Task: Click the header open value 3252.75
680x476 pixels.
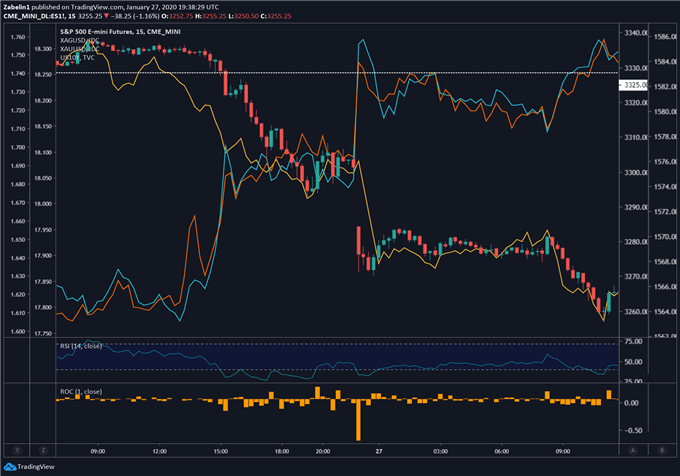Action: pos(181,16)
